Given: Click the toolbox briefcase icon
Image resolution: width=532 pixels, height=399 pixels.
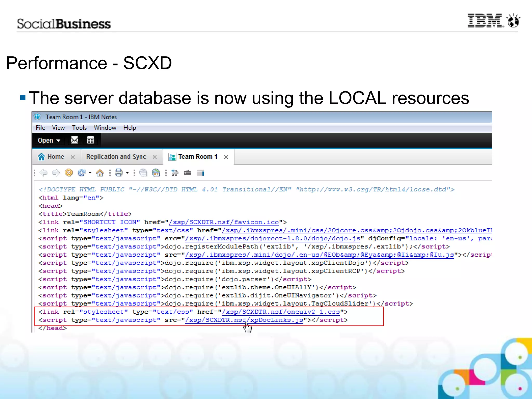Looking at the screenshot, I should click(188, 173).
